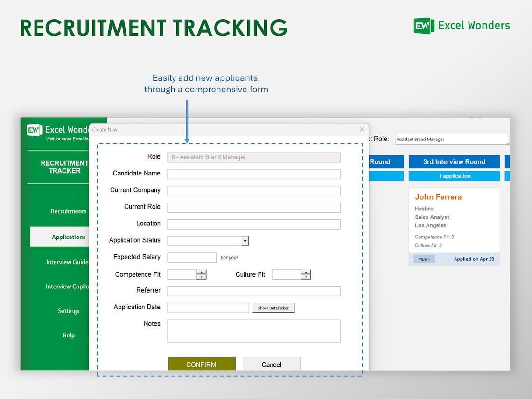Select Applications in the sidebar
This screenshot has width=532, height=399.
tap(68, 237)
